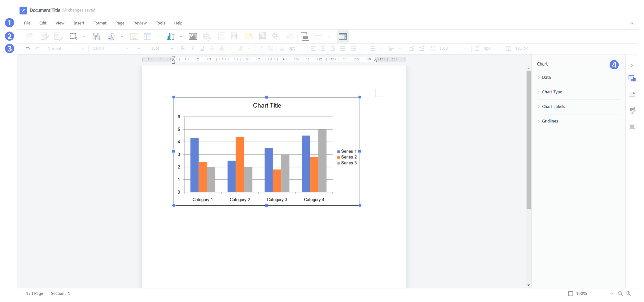The width and height of the screenshot is (644, 302).
Task: Click the zoom in button in status bar
Action: 629,293
